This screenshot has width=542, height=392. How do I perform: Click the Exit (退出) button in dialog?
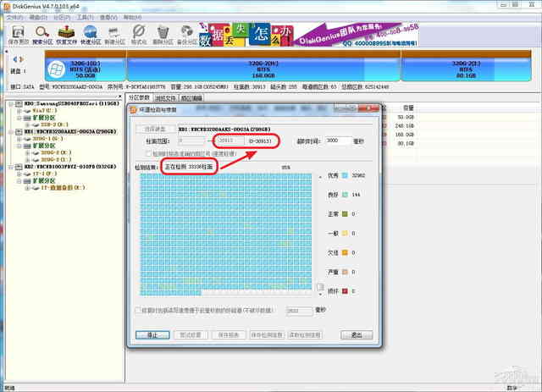click(357, 335)
